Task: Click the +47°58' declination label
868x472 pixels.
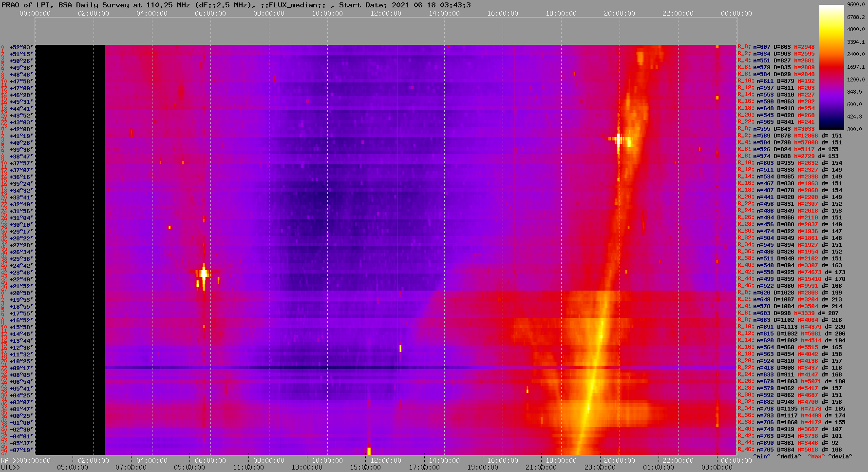Action: pos(21,81)
